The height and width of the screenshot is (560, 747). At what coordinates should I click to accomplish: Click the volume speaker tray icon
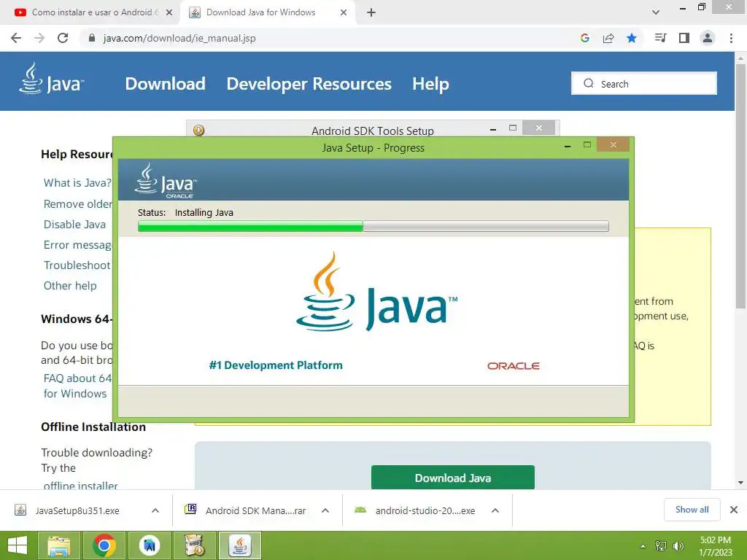click(678, 546)
